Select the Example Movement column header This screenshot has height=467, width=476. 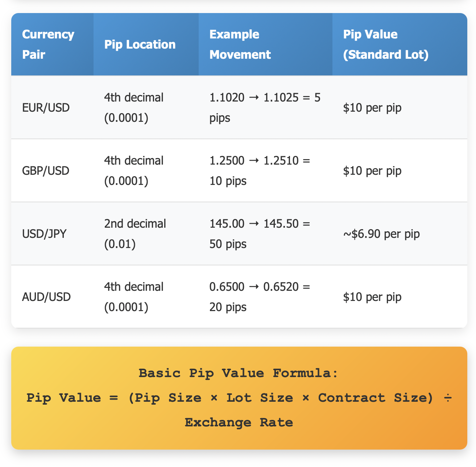coord(265,44)
